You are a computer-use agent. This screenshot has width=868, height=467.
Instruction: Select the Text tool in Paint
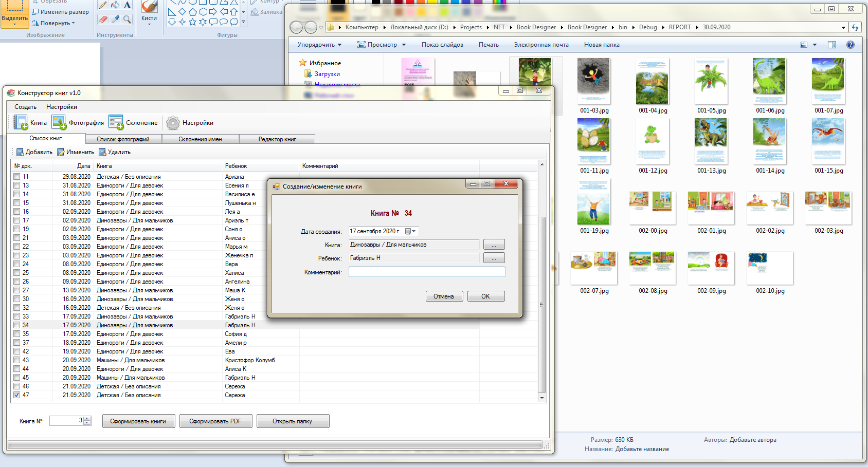tap(127, 6)
